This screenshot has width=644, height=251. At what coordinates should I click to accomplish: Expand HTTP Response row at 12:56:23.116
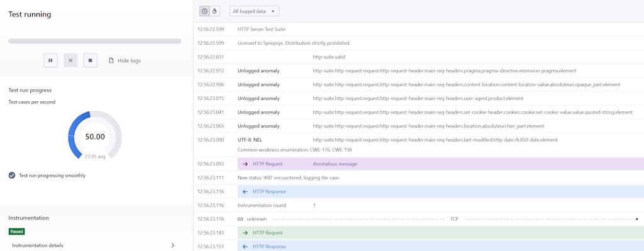[x=441, y=191]
